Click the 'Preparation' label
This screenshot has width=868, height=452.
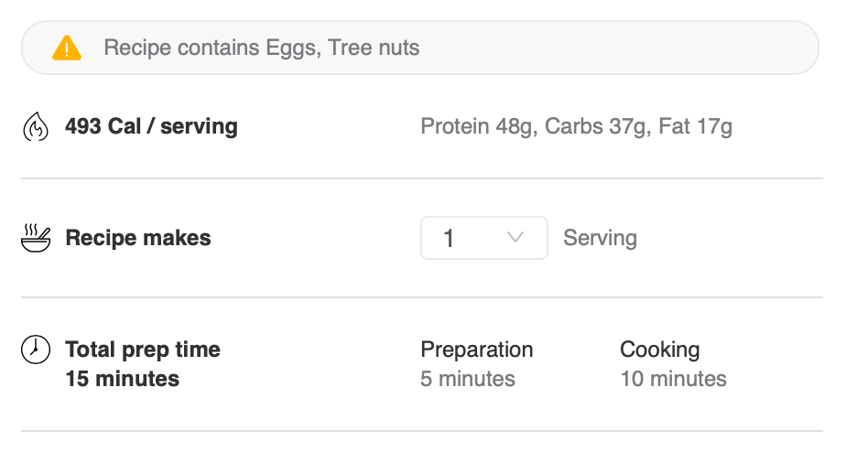476,350
